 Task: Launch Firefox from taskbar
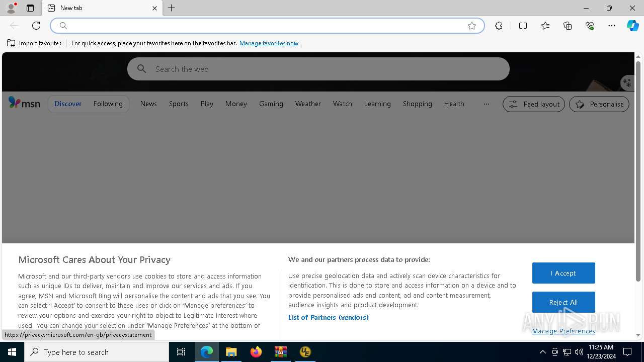coord(256,352)
